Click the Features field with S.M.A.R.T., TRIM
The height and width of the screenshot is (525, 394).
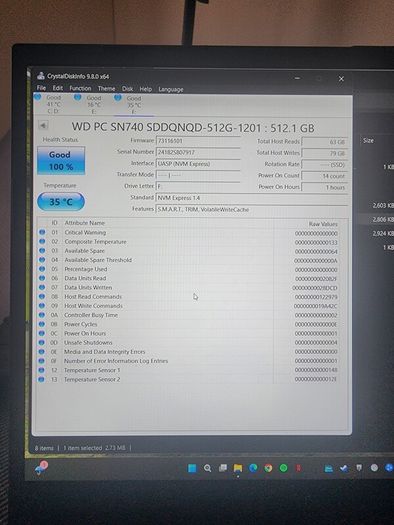coord(252,209)
